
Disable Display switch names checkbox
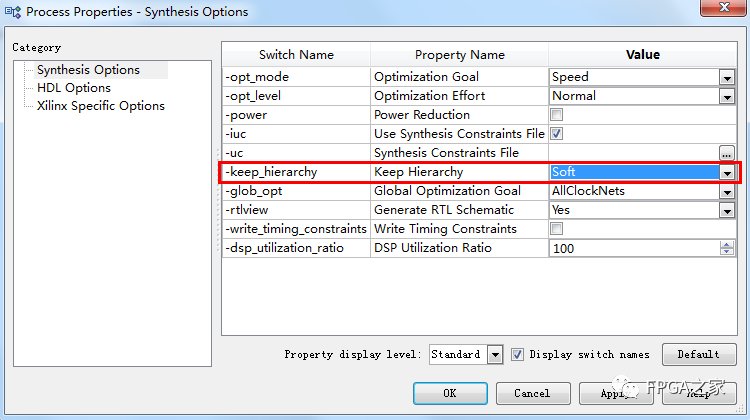pyautogui.click(x=518, y=354)
